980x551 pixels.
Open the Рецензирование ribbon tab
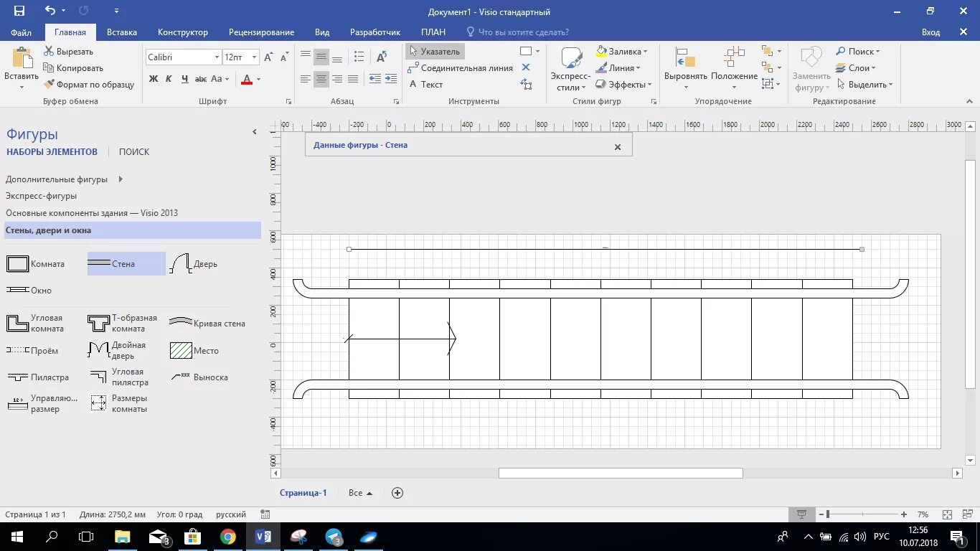(x=261, y=32)
